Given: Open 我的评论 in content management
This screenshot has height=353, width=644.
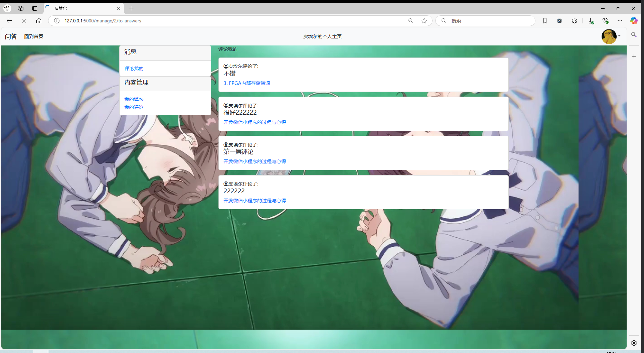Looking at the screenshot, I should [134, 107].
